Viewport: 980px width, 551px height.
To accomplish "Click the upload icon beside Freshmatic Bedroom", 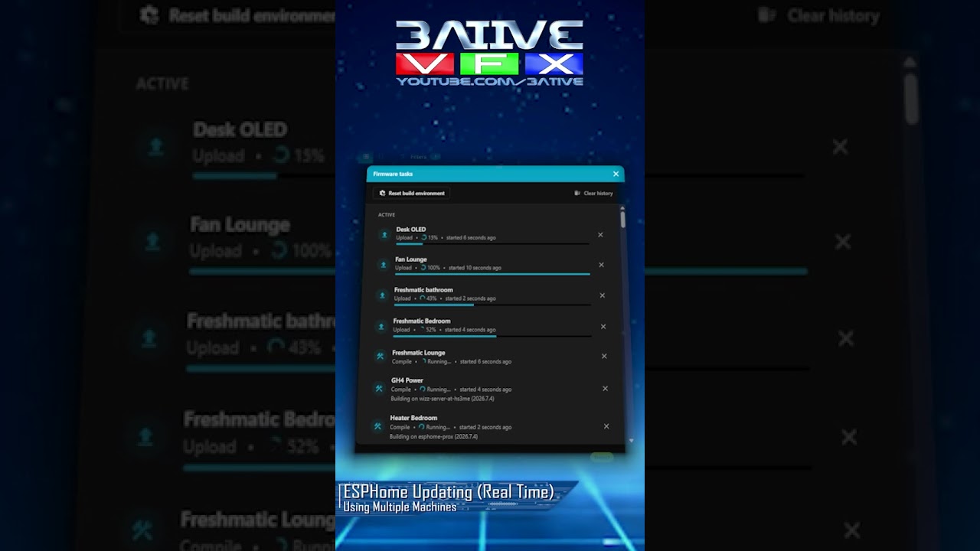I will click(382, 327).
